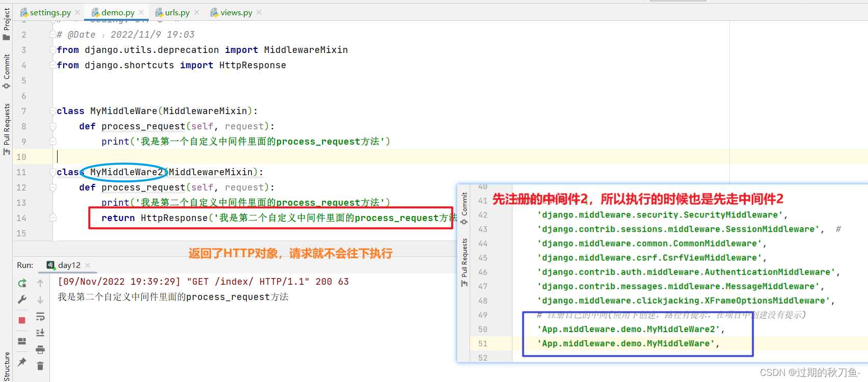Click 'return' keyword on line 14
868x382 pixels.
click(x=118, y=218)
